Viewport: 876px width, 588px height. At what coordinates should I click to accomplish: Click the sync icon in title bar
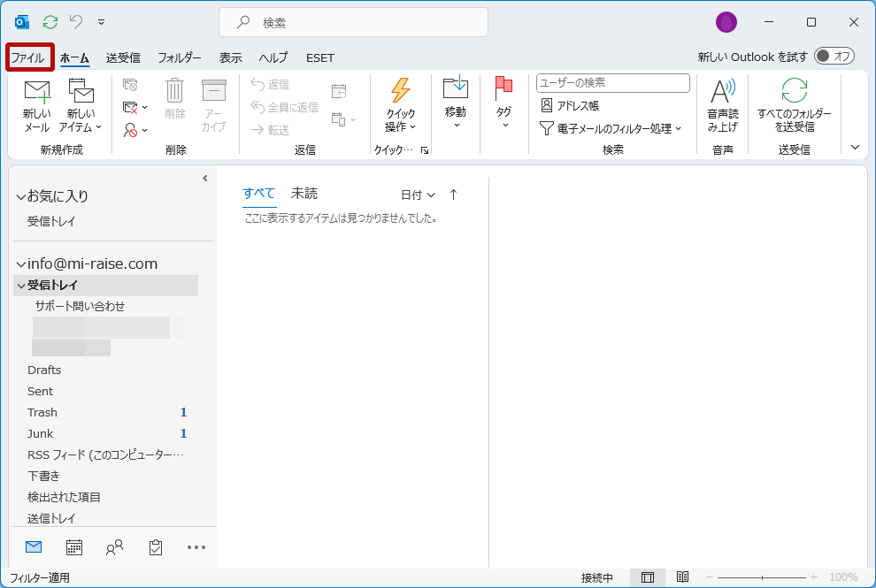tap(50, 22)
